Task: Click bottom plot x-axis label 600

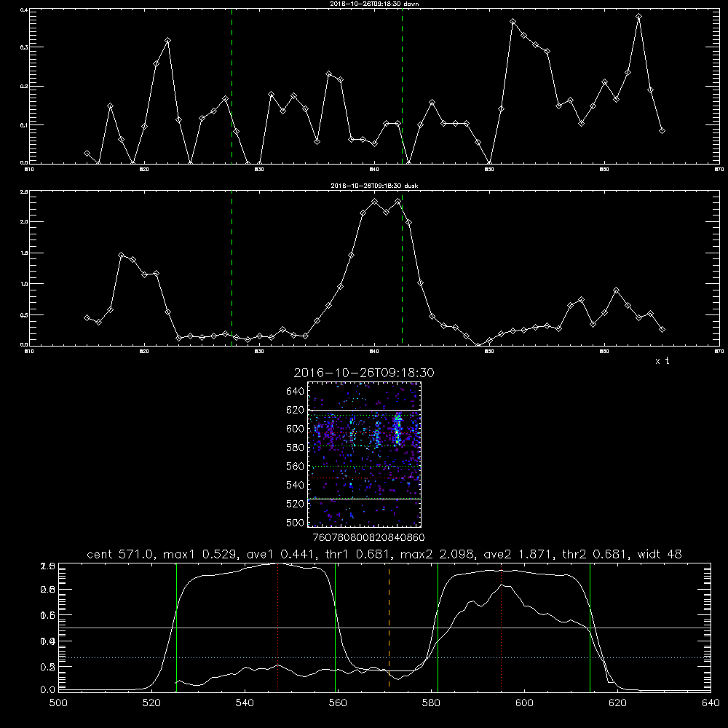Action: (524, 703)
